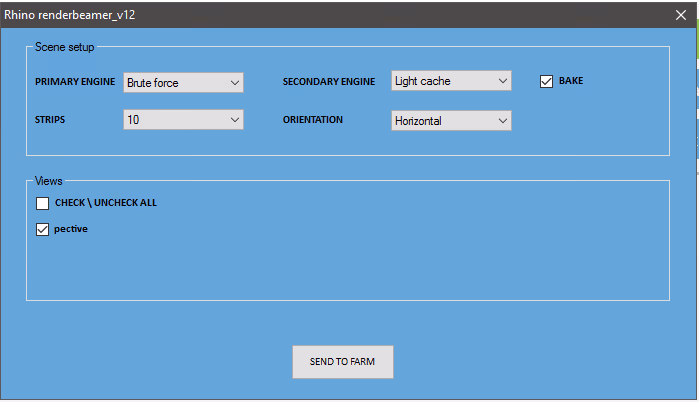Uncheck the pective view checkbox
Viewport: 699px width, 402px height.
tap(42, 230)
